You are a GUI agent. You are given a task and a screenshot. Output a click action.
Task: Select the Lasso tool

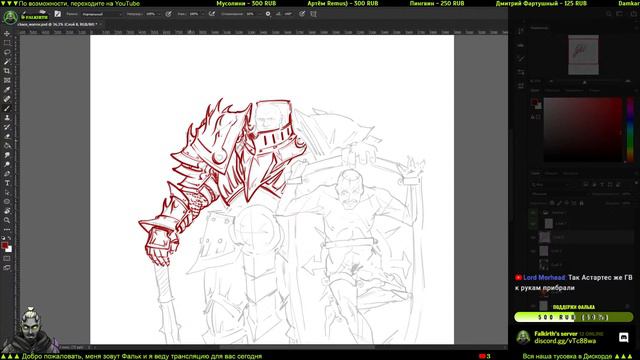click(7, 52)
